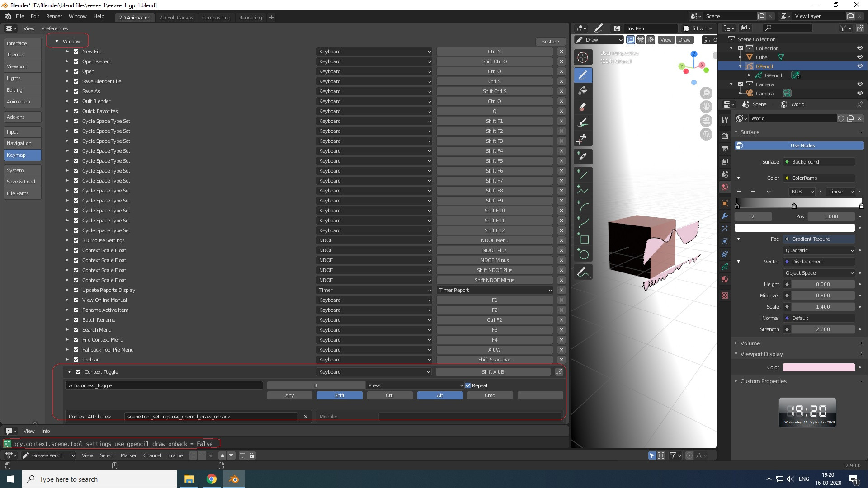The width and height of the screenshot is (868, 488).
Task: Open the File menu
Action: tap(20, 16)
